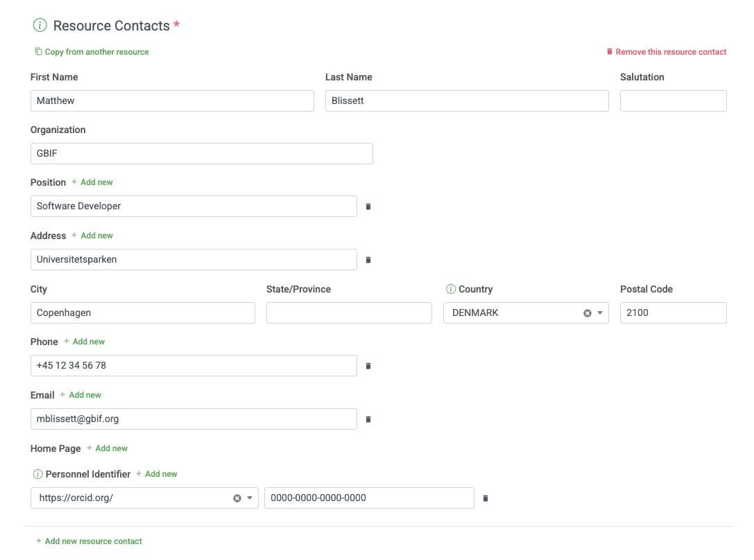
Task: Clear the orcid.org directory selection
Action: [237, 498]
